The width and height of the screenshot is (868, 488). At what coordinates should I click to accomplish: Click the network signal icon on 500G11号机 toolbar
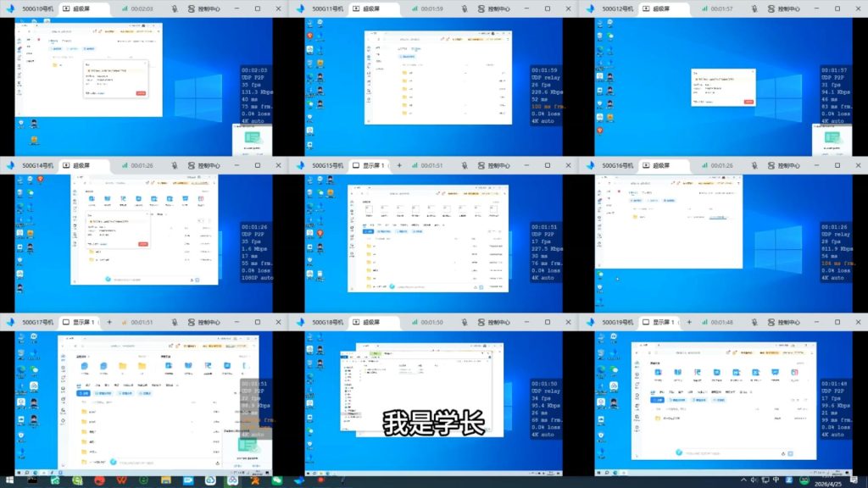coord(417,8)
